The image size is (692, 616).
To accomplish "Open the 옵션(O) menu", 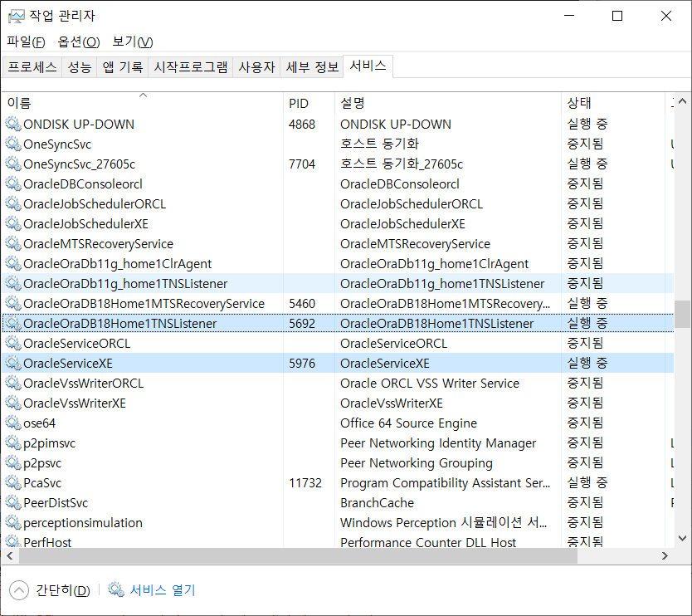I will click(x=79, y=42).
